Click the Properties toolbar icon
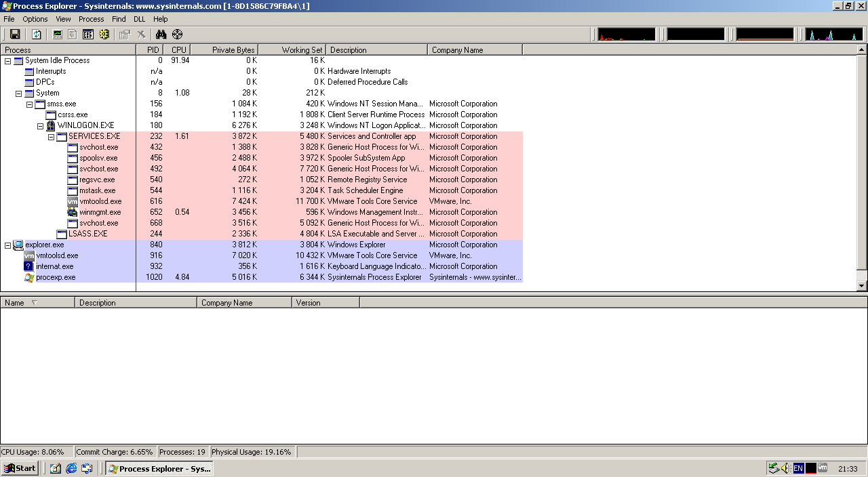The image size is (868, 477). 125,34
